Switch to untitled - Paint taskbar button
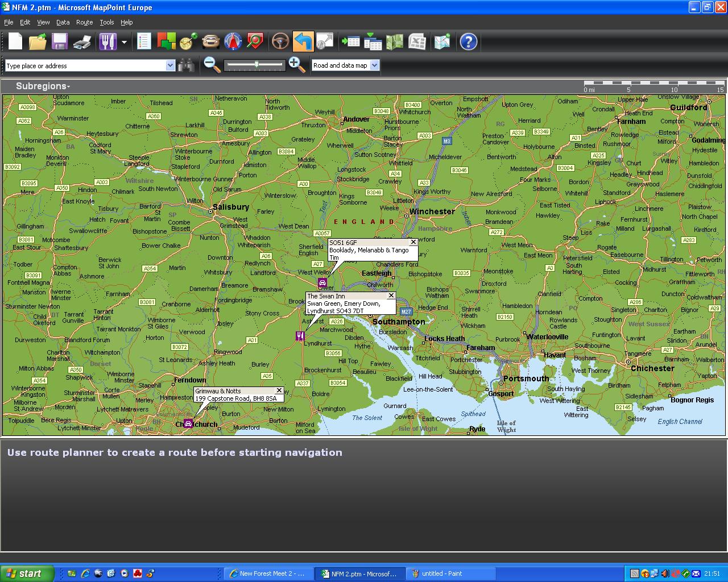Image resolution: width=728 pixels, height=582 pixels. (x=450, y=573)
